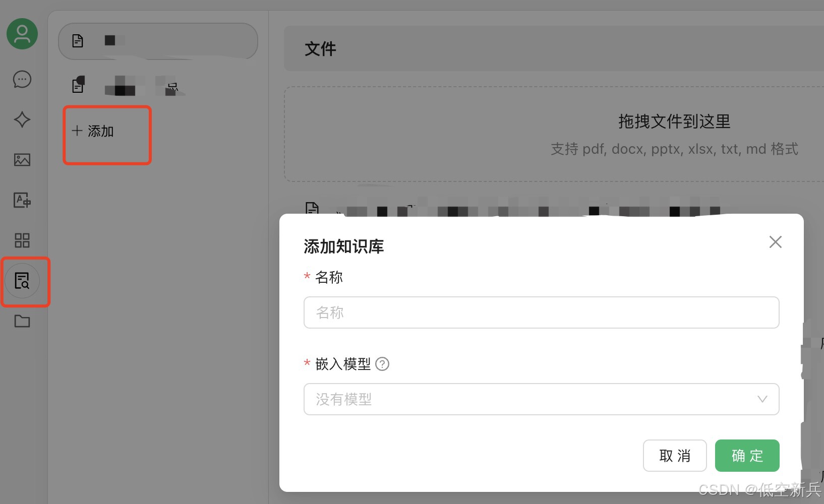Click the green user avatar icon

tap(21, 34)
